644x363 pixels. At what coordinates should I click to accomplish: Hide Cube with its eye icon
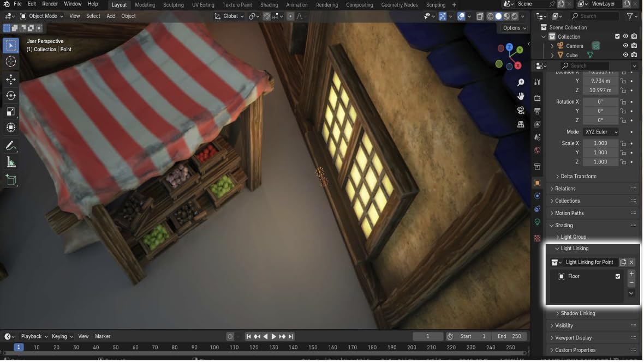pos(627,55)
